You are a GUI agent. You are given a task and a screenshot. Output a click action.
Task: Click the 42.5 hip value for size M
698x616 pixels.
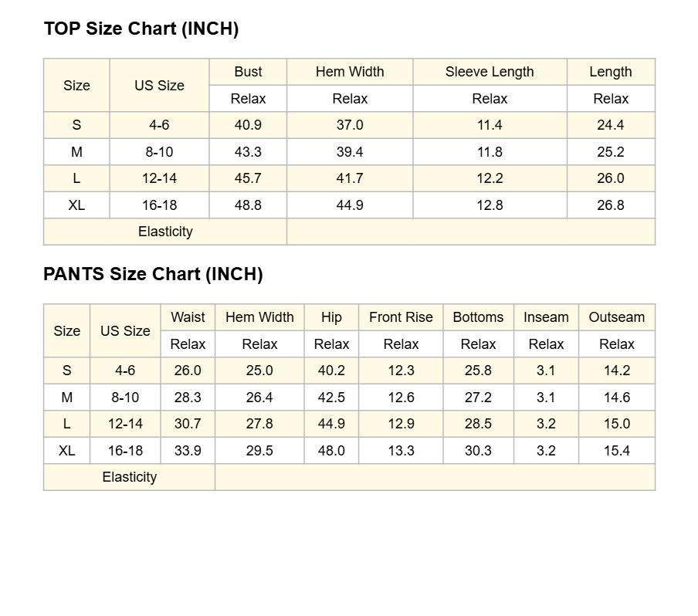tap(331, 397)
